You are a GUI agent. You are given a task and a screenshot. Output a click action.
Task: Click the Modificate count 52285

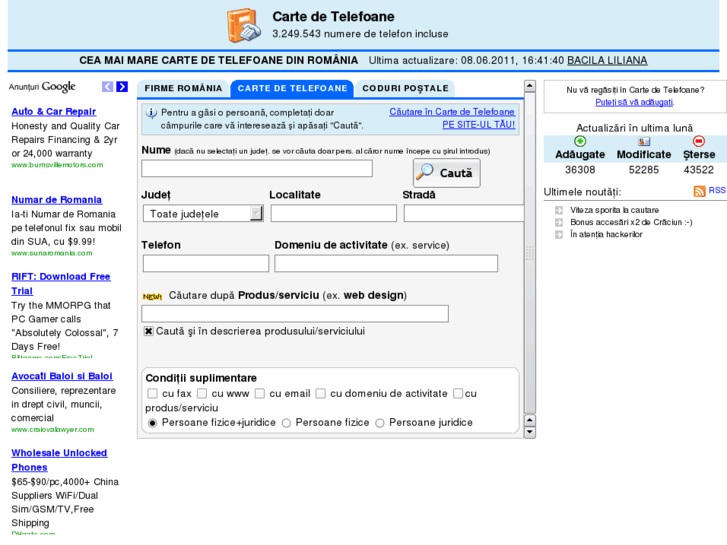point(644,170)
